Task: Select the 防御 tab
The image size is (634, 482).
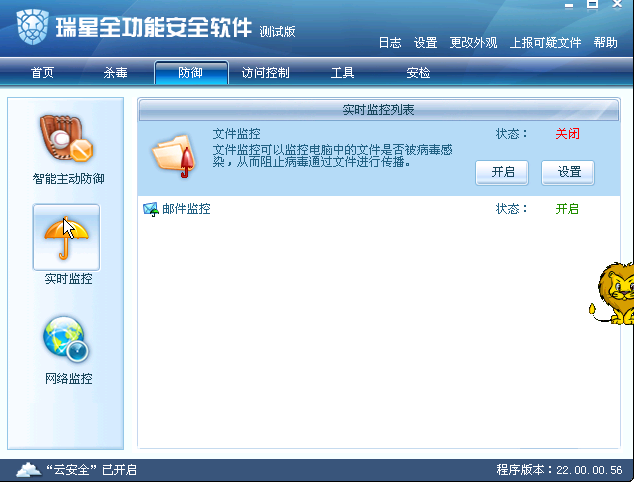Action: coord(191,73)
